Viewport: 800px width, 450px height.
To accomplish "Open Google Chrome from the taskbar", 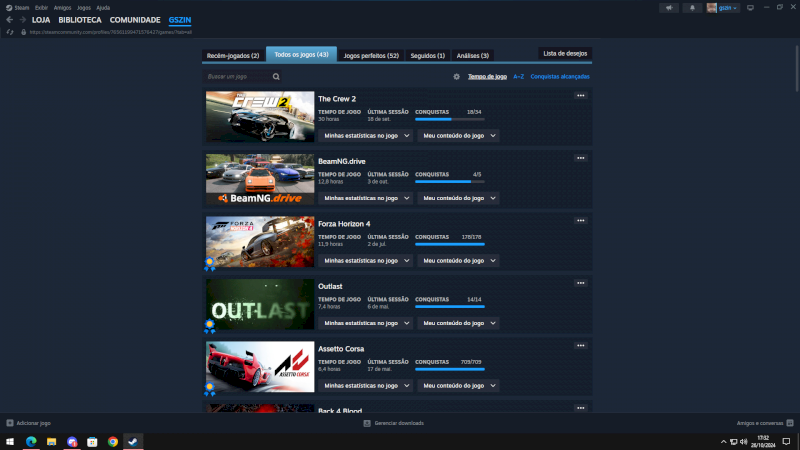I will [112, 441].
